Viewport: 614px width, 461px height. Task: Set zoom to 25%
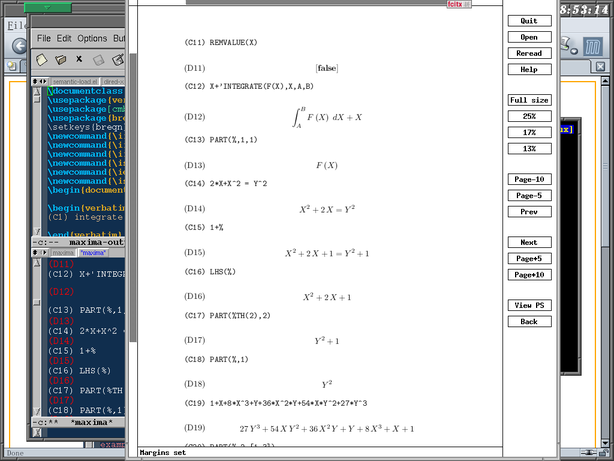[529, 116]
